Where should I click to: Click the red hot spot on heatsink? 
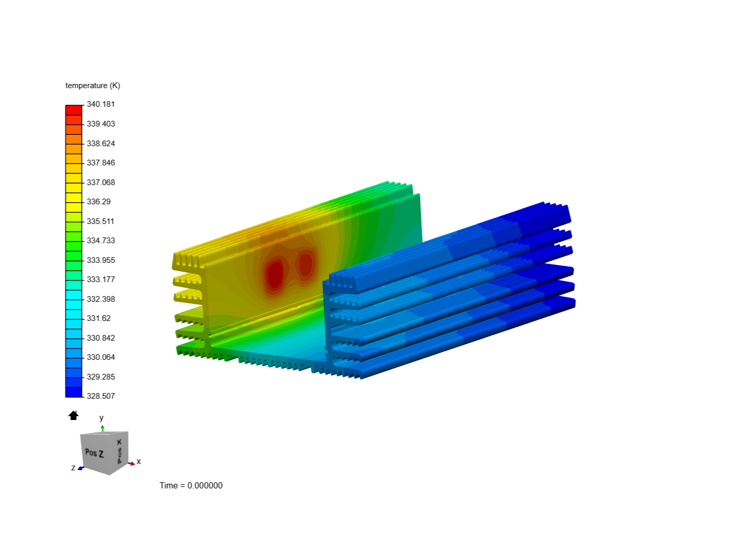pyautogui.click(x=274, y=275)
